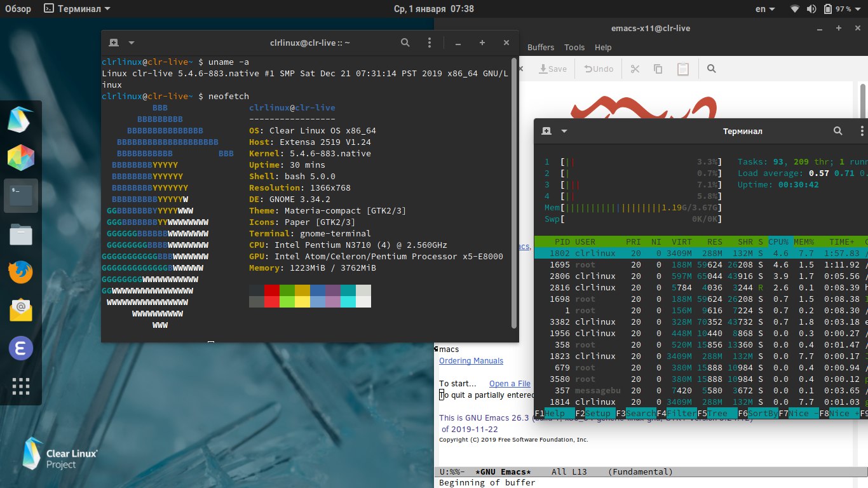868x488 pixels.
Task: Click the Wi-Fi icon in the top bar
Action: tap(795, 9)
